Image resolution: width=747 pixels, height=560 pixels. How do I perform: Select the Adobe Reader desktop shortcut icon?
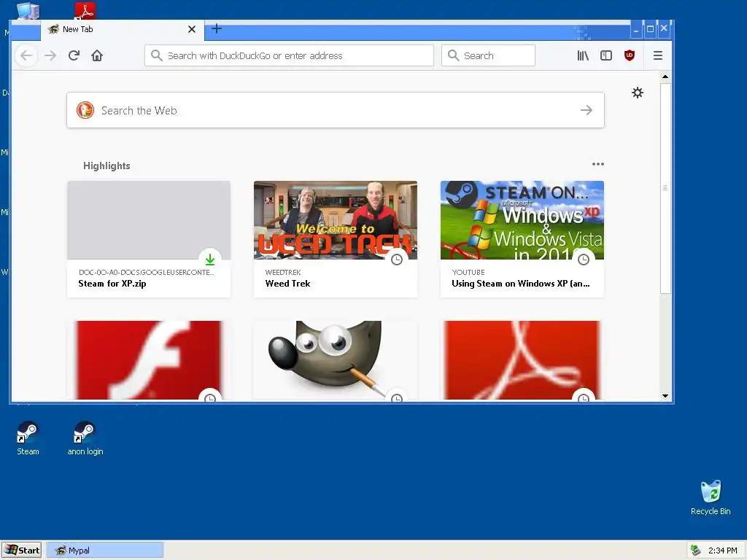(x=85, y=10)
